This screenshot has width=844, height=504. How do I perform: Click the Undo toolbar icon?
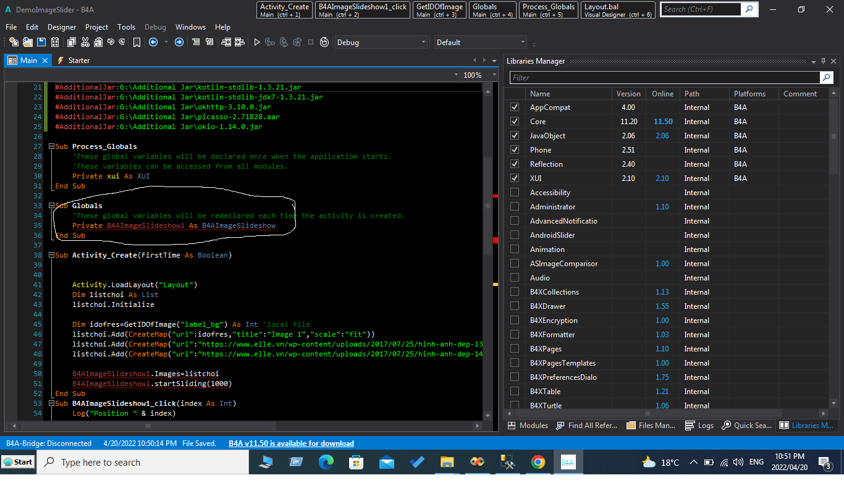pos(111,42)
